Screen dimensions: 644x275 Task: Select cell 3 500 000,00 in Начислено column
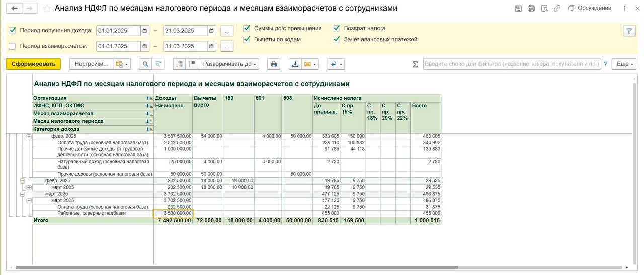(x=173, y=213)
